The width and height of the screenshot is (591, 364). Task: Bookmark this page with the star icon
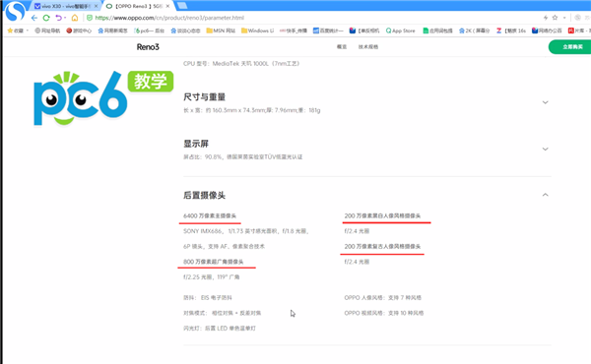(x=555, y=18)
